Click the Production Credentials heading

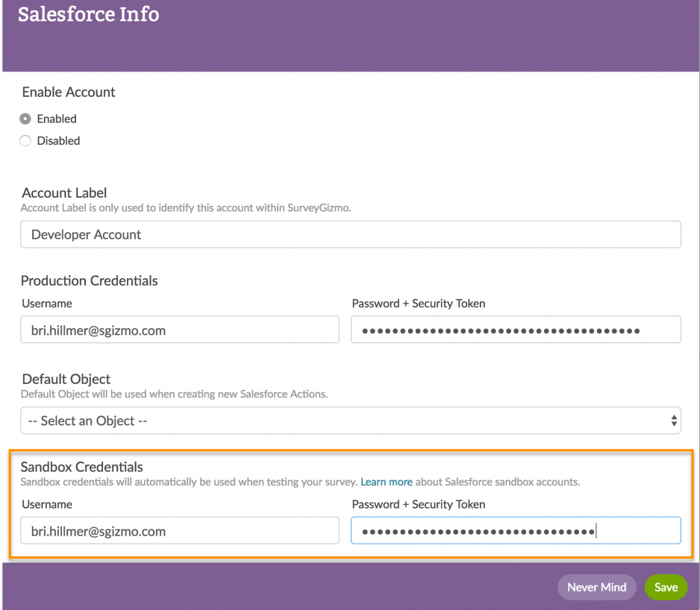point(89,280)
